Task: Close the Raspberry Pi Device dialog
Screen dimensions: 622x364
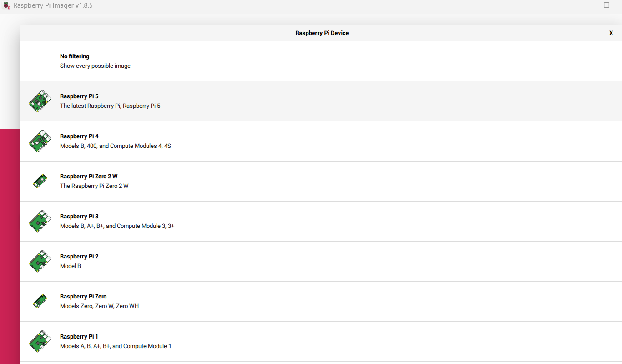Action: point(611,33)
